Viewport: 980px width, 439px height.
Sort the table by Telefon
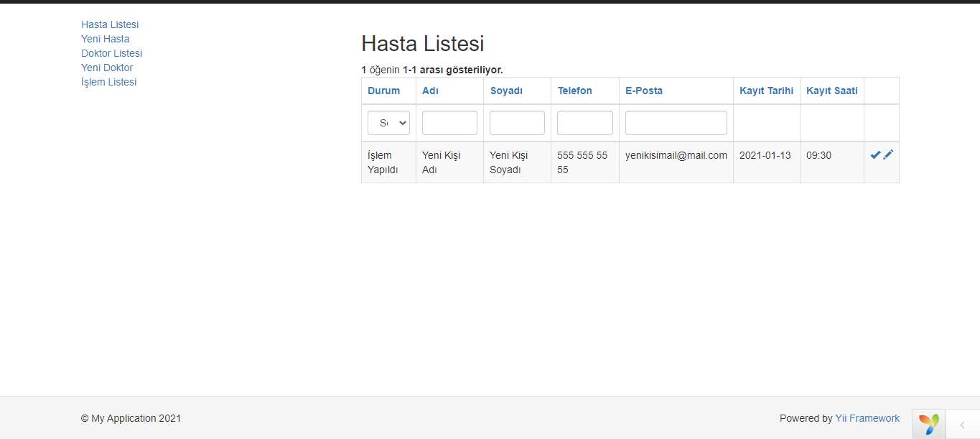[574, 91]
